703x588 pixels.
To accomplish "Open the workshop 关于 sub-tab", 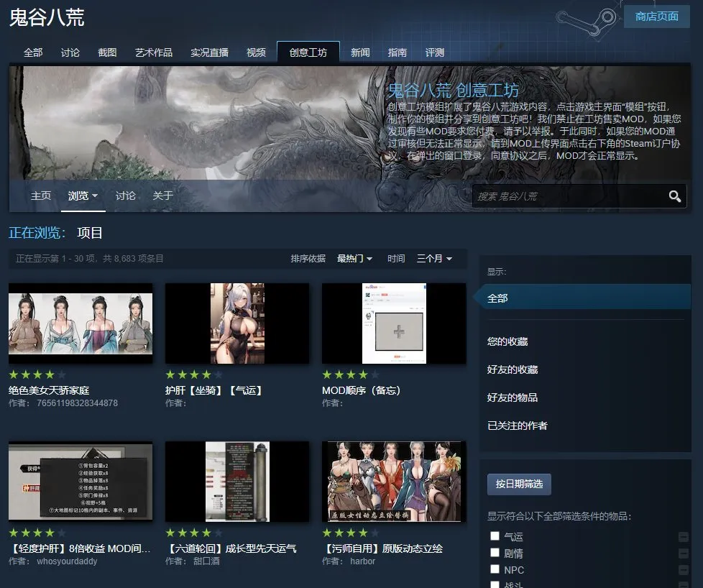I will pos(162,196).
